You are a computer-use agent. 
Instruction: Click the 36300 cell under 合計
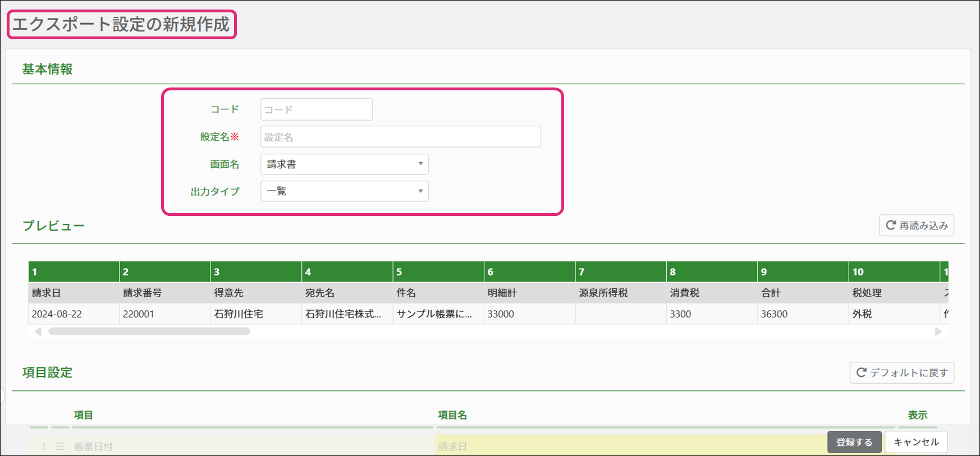tap(802, 314)
